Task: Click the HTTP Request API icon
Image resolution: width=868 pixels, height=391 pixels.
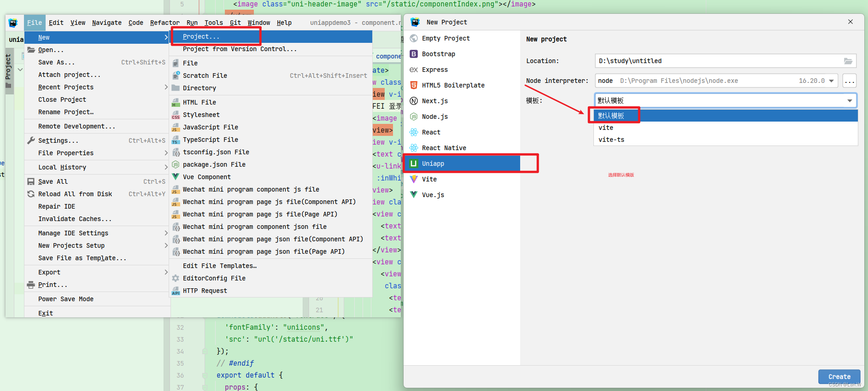Action: pos(176,291)
